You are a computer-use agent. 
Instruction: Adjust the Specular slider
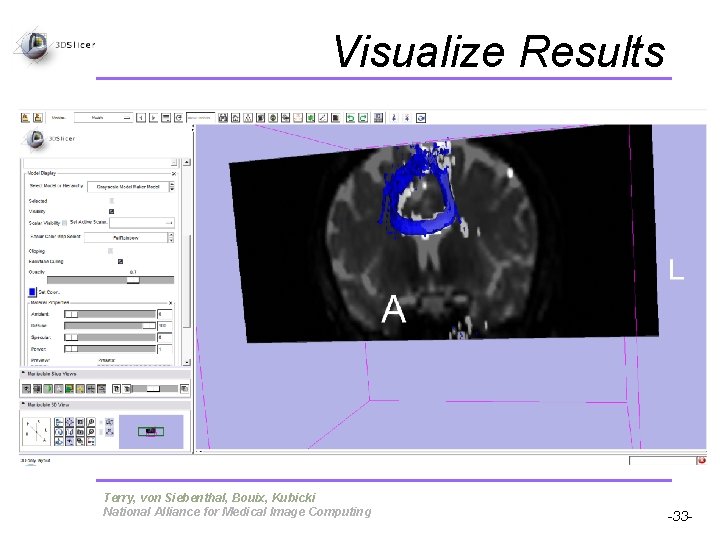(110, 337)
